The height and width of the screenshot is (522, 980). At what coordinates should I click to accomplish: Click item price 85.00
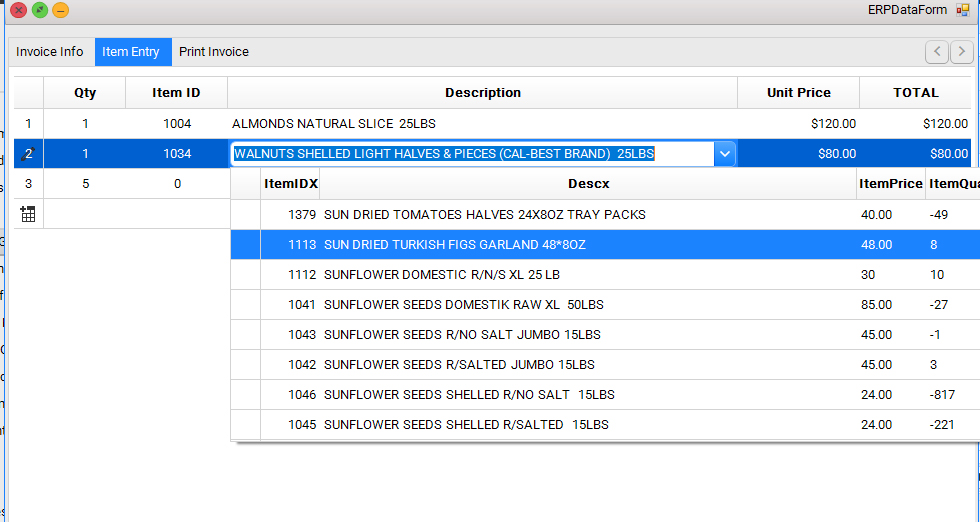coord(876,304)
